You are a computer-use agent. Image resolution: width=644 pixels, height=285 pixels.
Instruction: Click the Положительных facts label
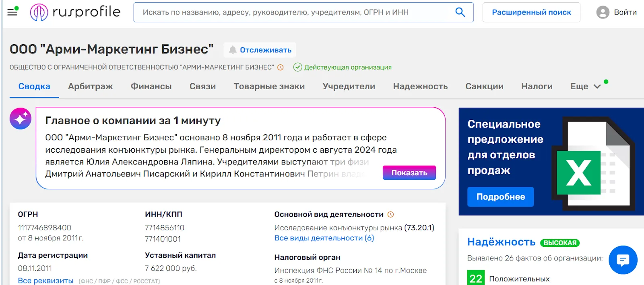tap(519, 279)
